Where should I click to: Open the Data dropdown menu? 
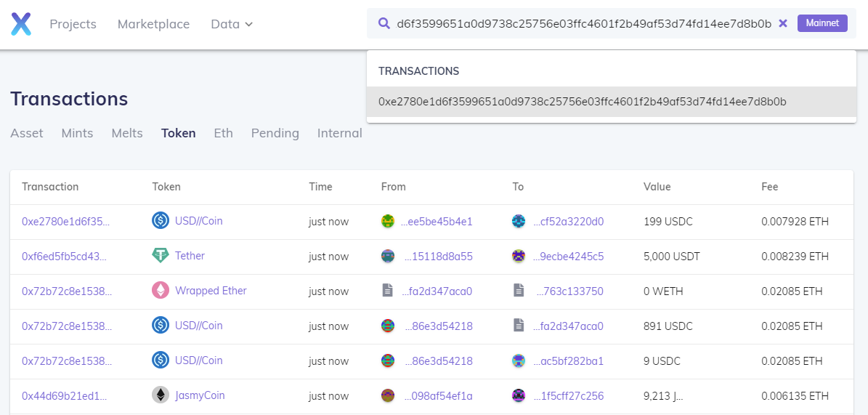click(232, 24)
